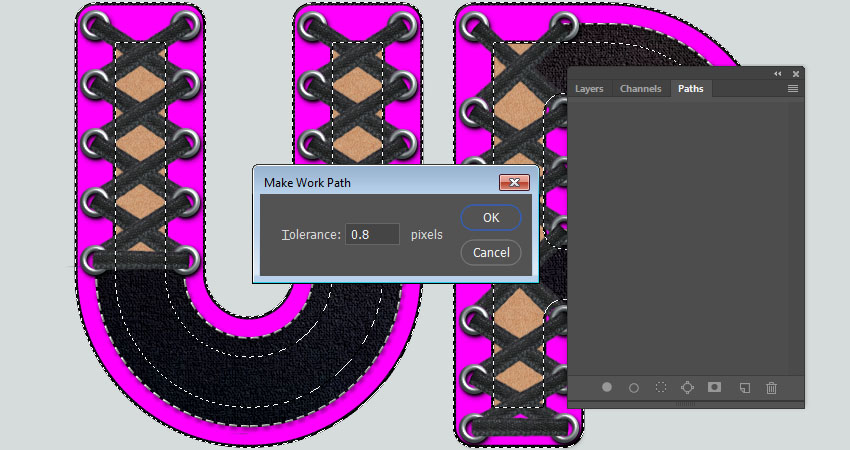Click the Add mask icon in Paths panel

coord(715,387)
